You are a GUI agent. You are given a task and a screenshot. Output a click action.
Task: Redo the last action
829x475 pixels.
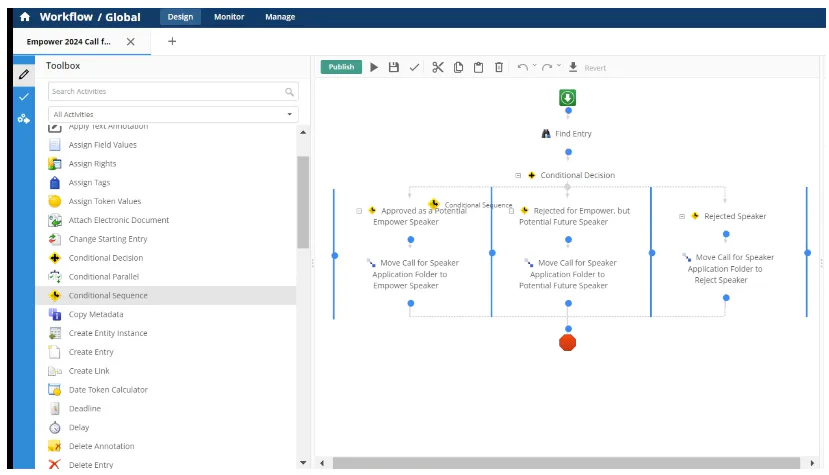pos(547,67)
